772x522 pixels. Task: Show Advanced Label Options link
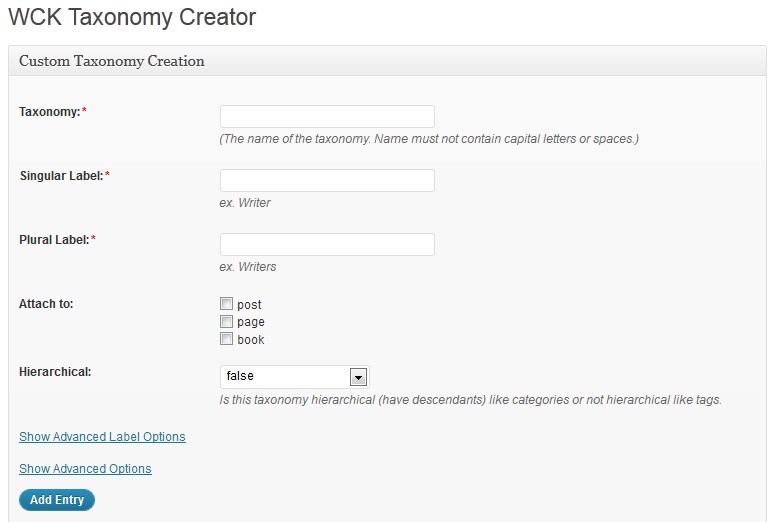click(x=102, y=437)
